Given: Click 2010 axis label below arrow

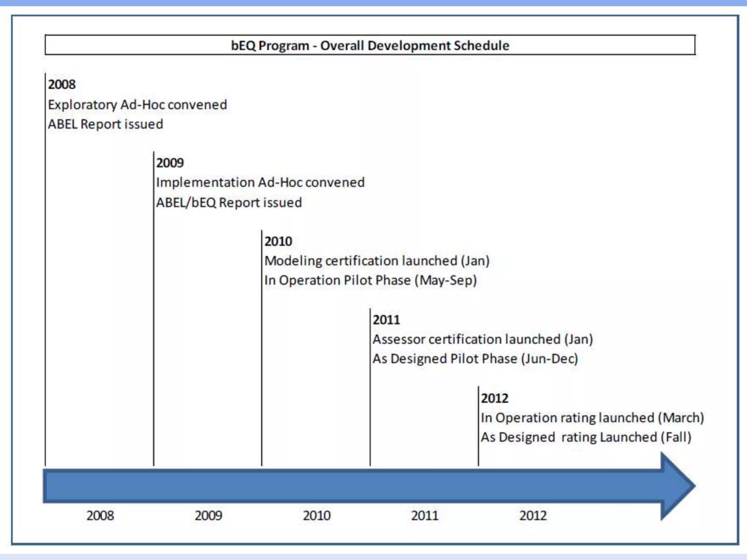Looking at the screenshot, I should (x=317, y=516).
